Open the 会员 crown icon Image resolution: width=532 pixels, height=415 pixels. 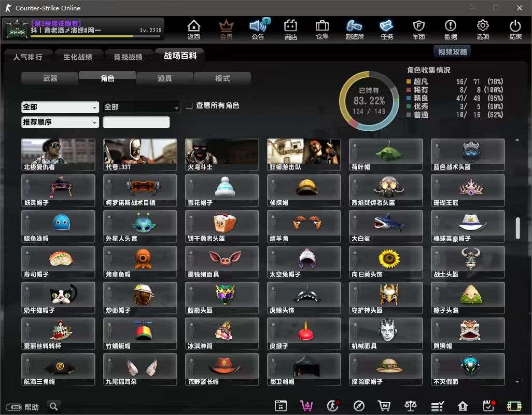pos(226,30)
